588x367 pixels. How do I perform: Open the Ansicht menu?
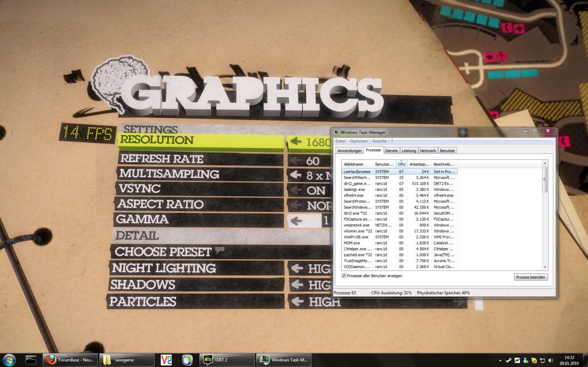tap(379, 141)
